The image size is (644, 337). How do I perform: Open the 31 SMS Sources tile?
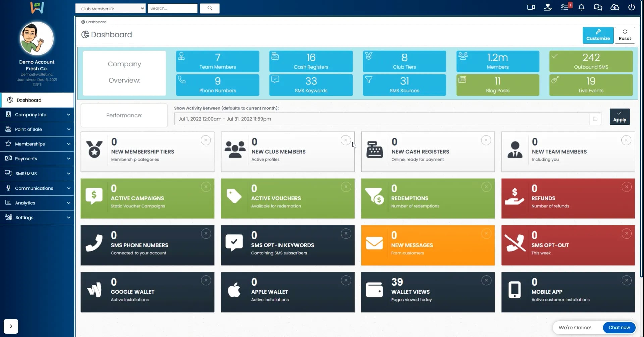[x=405, y=85]
